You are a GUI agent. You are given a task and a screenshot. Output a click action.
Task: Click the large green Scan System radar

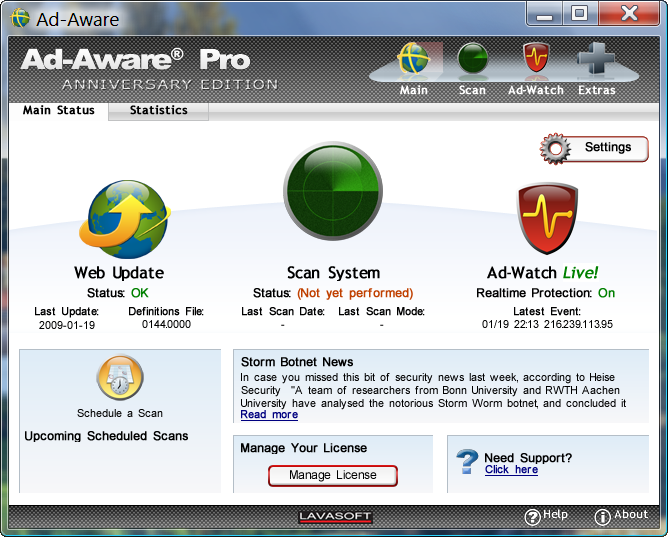(333, 191)
